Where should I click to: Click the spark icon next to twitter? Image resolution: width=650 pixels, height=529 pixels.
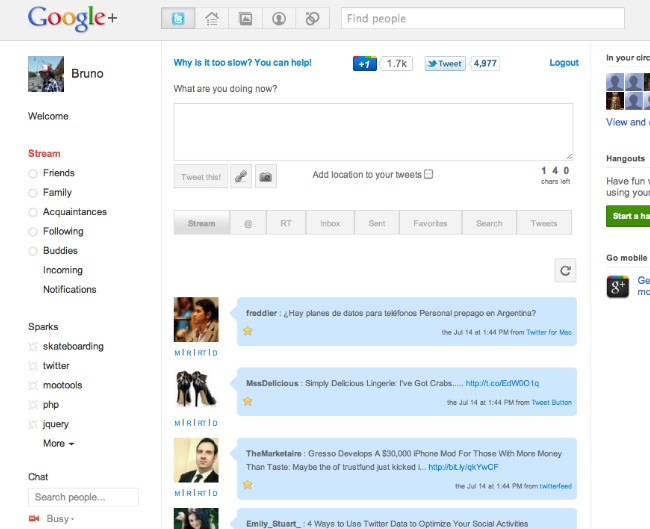pyautogui.click(x=33, y=366)
